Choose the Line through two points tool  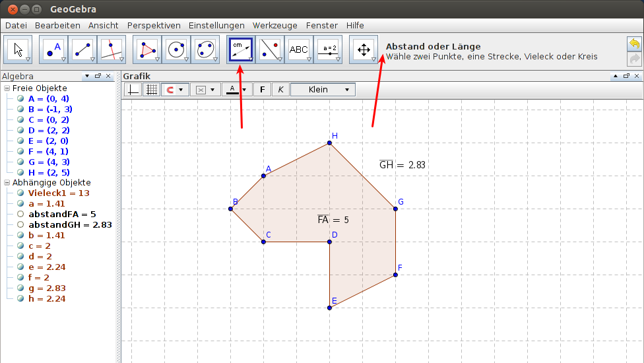click(82, 49)
